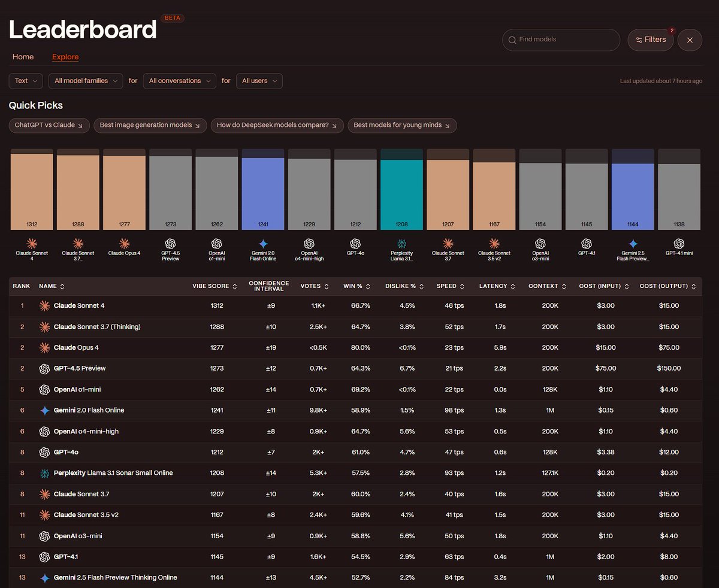The width and height of the screenshot is (719, 588).
Task: Choose How do DeepSeek models compare quick pick
Action: click(x=277, y=125)
